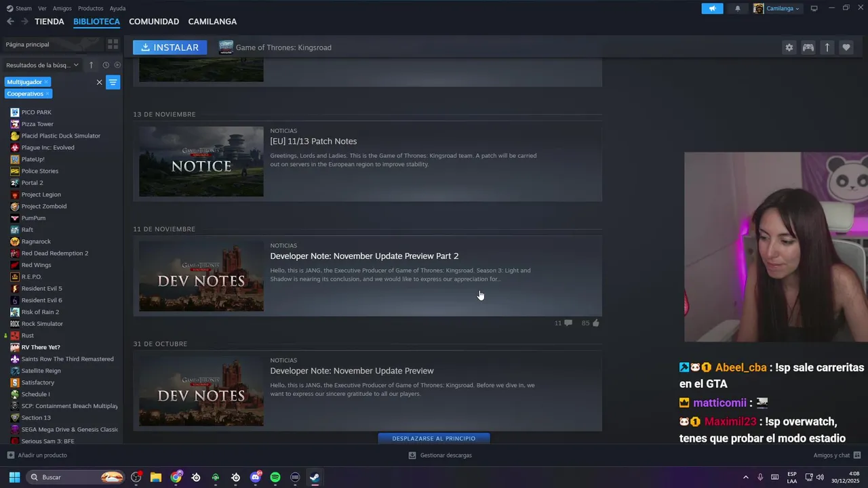This screenshot has height=488, width=868.
Task: Open File Explorer from the taskbar
Action: 156,477
